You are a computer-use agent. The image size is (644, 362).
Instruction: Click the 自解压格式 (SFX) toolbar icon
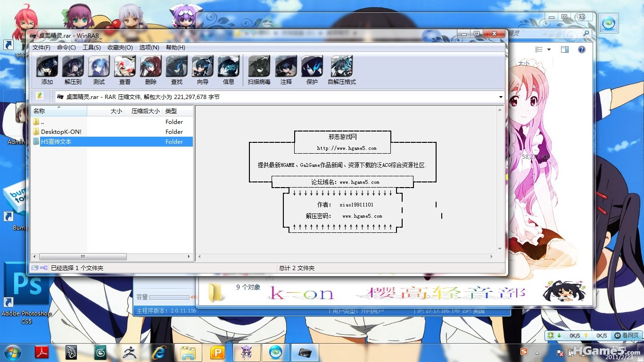(342, 70)
